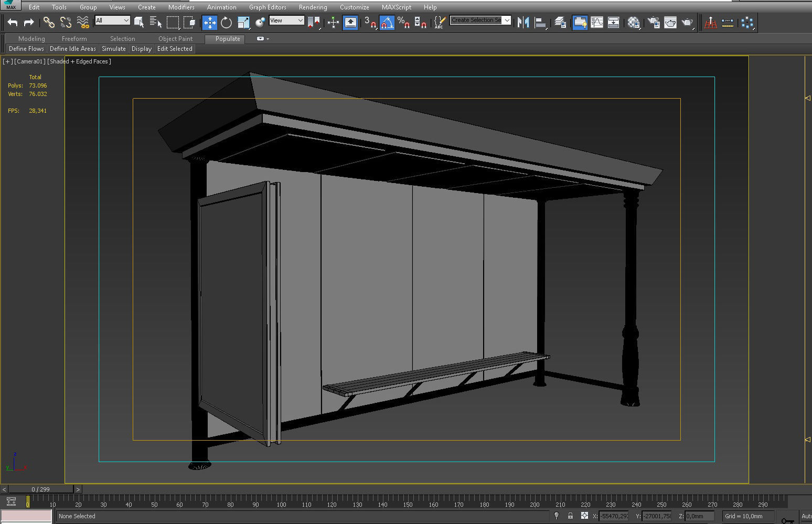Image resolution: width=812 pixels, height=524 pixels.
Task: Click the Measure Distance ruler icon
Action: tap(728, 22)
